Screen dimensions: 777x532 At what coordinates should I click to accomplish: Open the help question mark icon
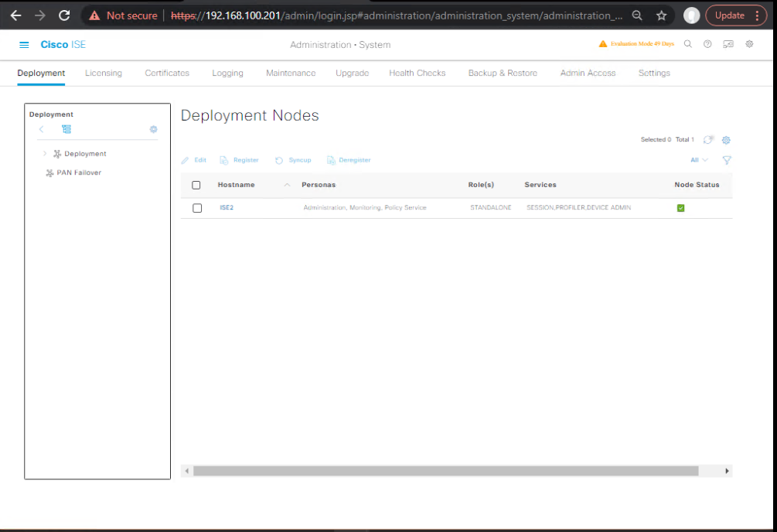point(707,44)
